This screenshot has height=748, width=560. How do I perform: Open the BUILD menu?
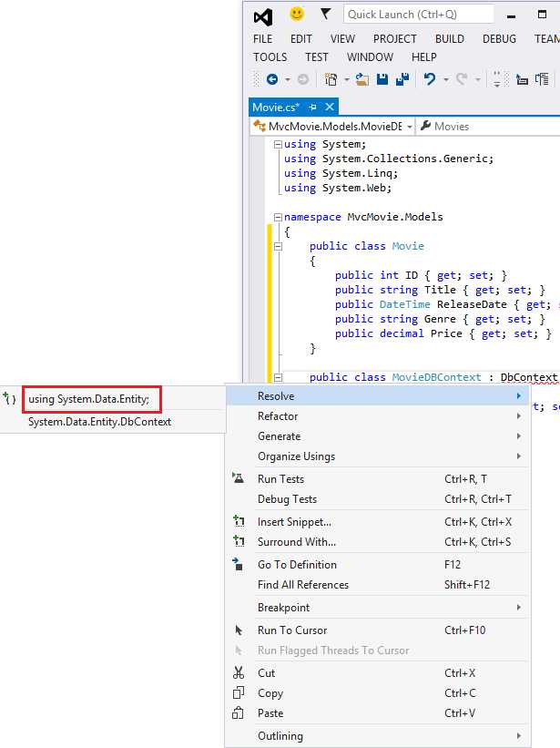point(450,38)
